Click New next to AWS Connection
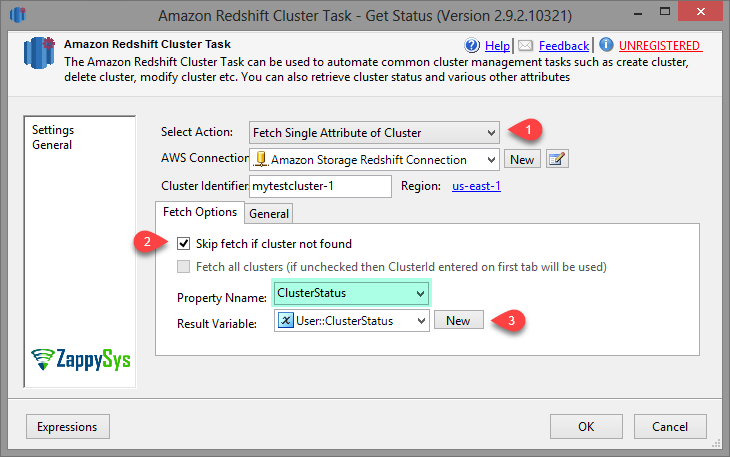 click(x=522, y=160)
